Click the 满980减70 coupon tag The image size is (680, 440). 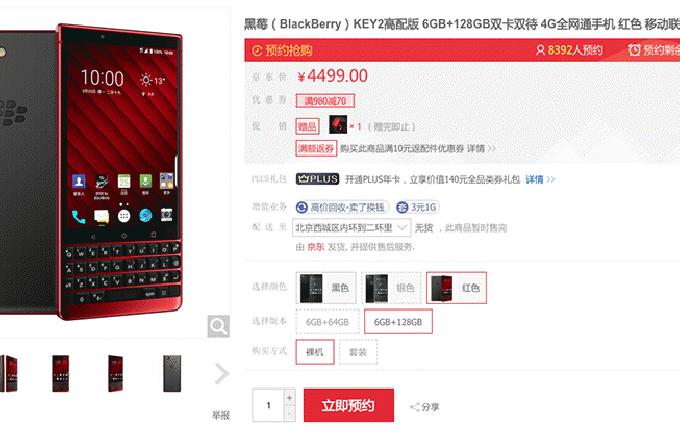coord(325,101)
